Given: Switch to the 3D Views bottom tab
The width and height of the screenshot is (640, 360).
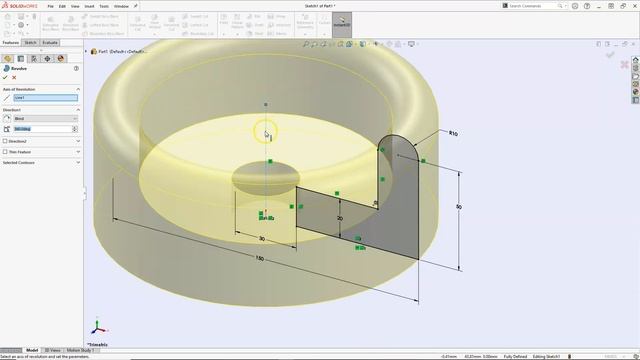Looking at the screenshot, I should pyautogui.click(x=53, y=350).
